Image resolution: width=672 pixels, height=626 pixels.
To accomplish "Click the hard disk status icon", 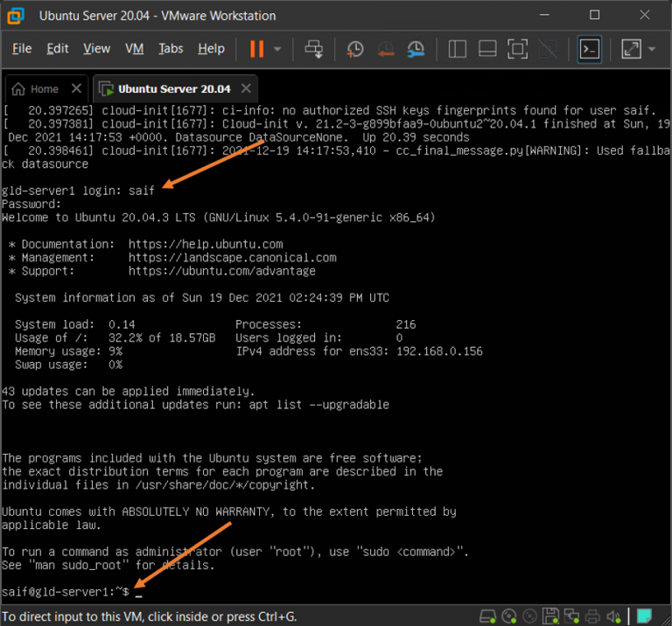I will tap(487, 616).
